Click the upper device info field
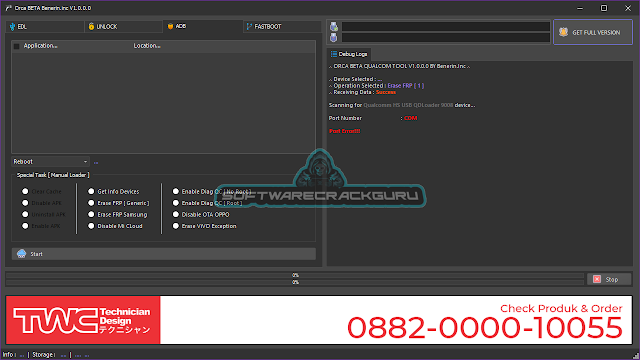Image resolution: width=640 pixels, height=360 pixels. coord(446,27)
